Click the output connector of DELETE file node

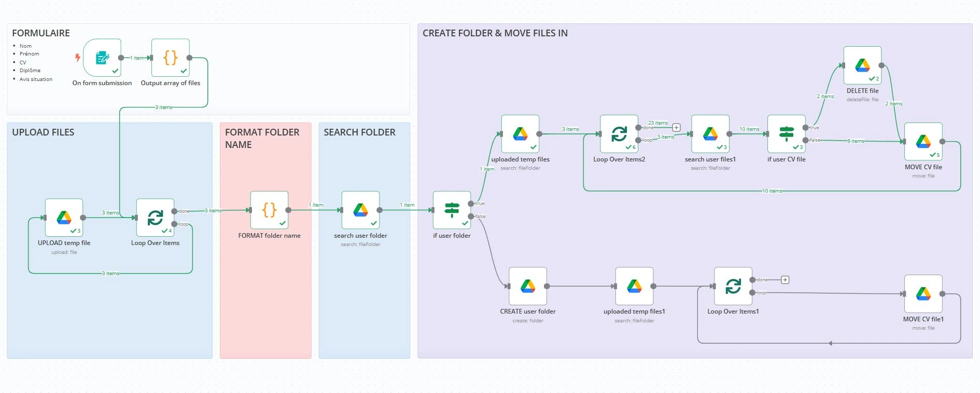pyautogui.click(x=881, y=65)
